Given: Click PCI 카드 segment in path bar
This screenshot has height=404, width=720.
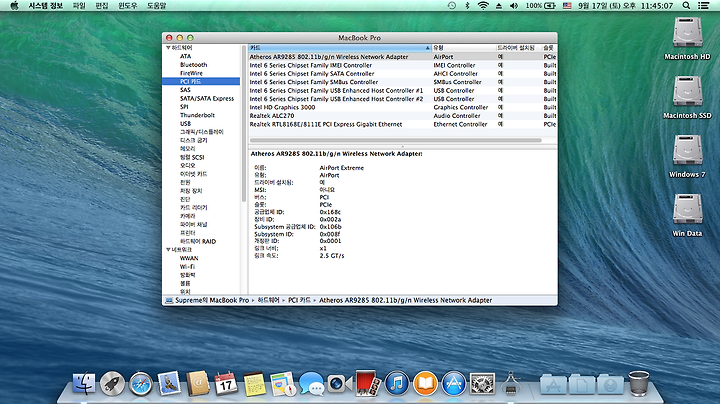Looking at the screenshot, I should [299, 300].
